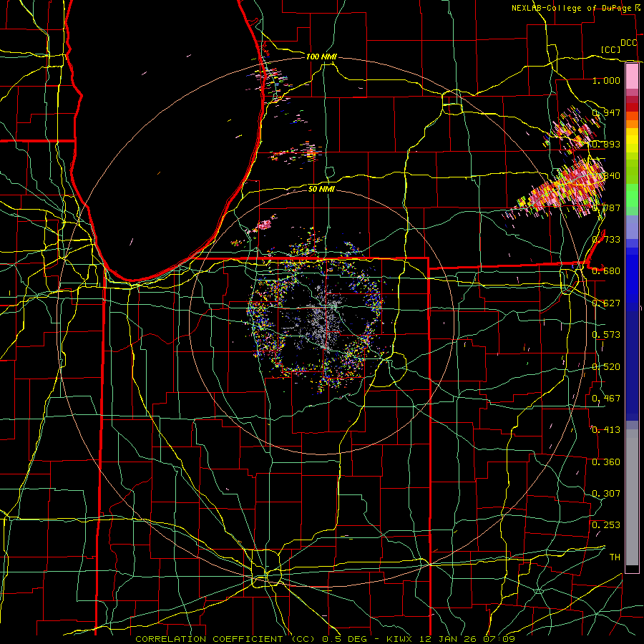Pick the dark navy color bar segment
644x644 pixels.
[632, 366]
